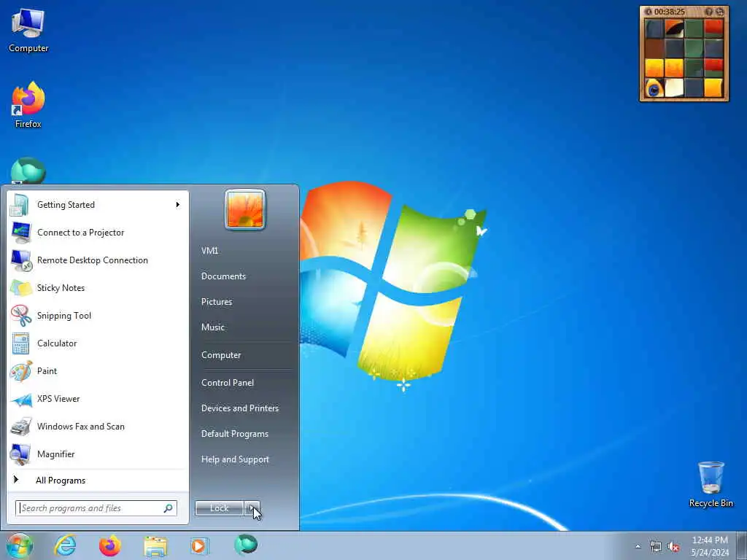Start the Paint program
The height and width of the screenshot is (560, 747).
(98, 370)
